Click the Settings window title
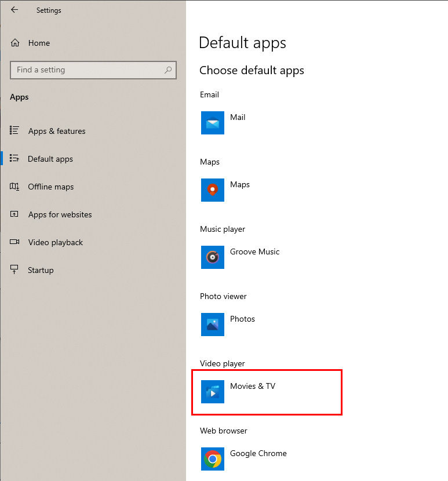Image resolution: width=448 pixels, height=481 pixels. (49, 10)
